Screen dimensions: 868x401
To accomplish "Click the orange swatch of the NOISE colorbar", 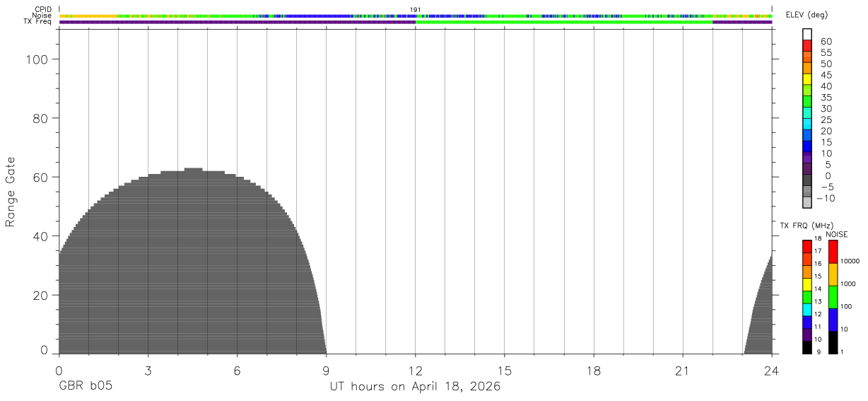I will 833,274.
